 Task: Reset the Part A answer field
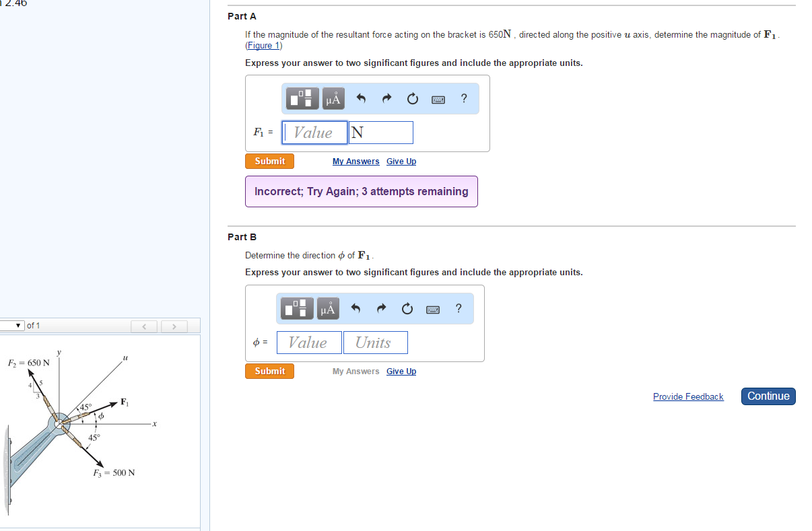(412, 98)
